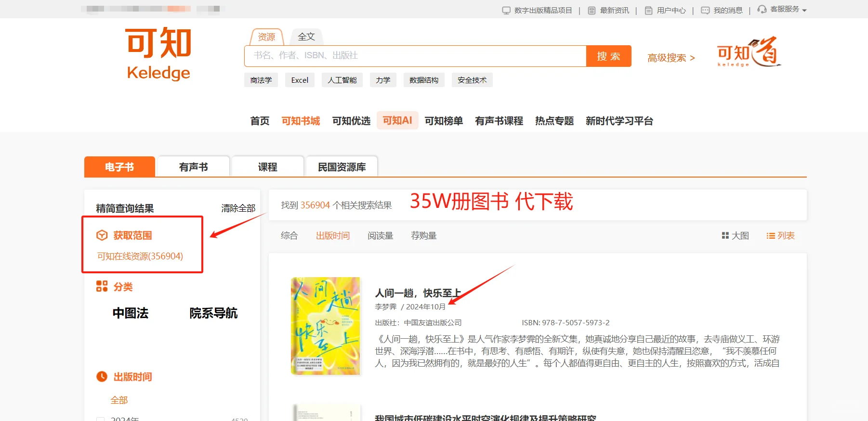The width and height of the screenshot is (868, 421).
Task: Open 热点专题 in navigation
Action: click(554, 121)
